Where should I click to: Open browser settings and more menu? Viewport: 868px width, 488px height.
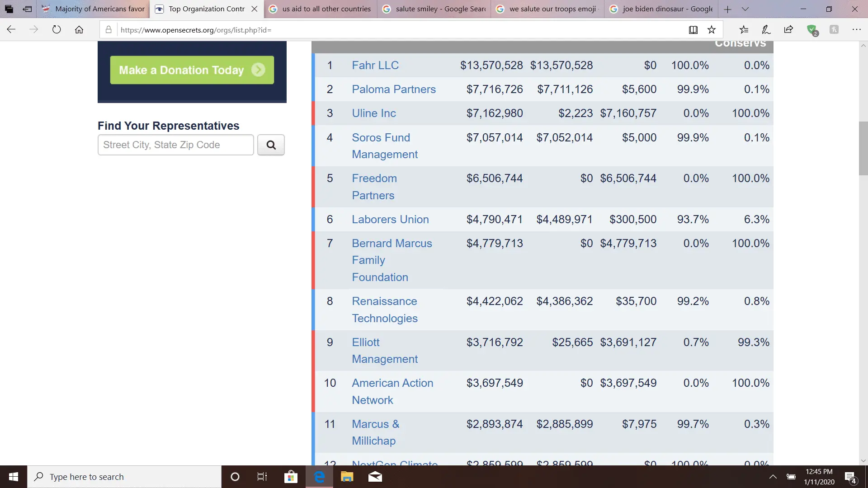point(856,30)
